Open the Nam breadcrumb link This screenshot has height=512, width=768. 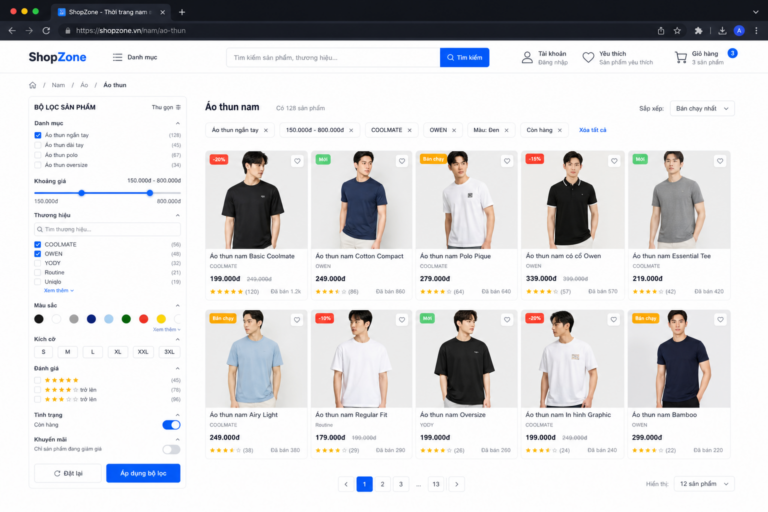click(x=58, y=85)
